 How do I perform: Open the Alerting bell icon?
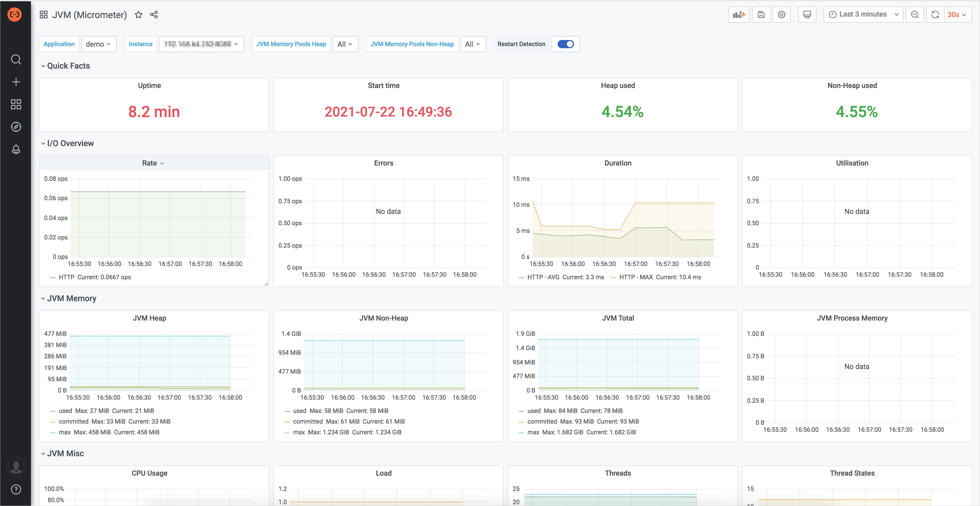16,149
